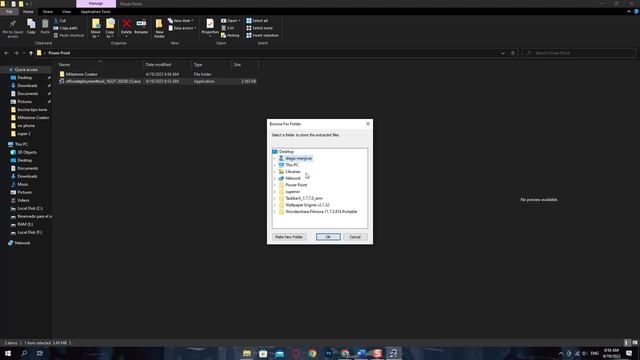This screenshot has height=360, width=640.
Task: Confirm with OK in Browse dialog
Action: point(328,237)
